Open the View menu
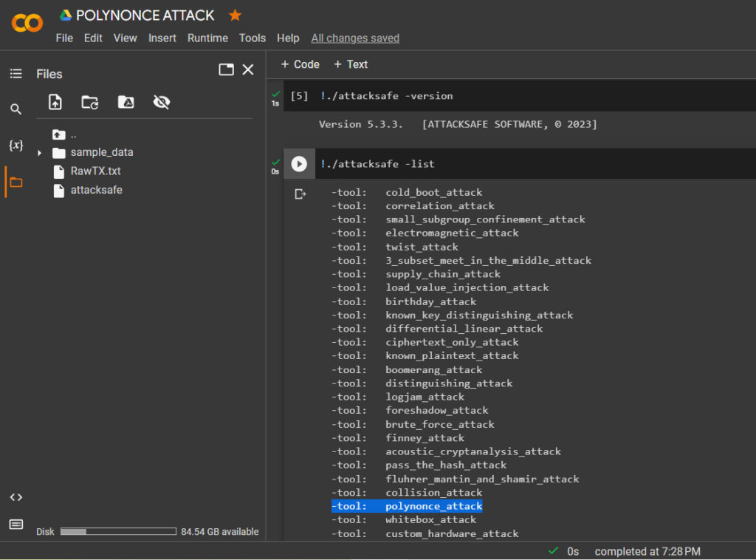756x560 pixels. pyautogui.click(x=126, y=38)
